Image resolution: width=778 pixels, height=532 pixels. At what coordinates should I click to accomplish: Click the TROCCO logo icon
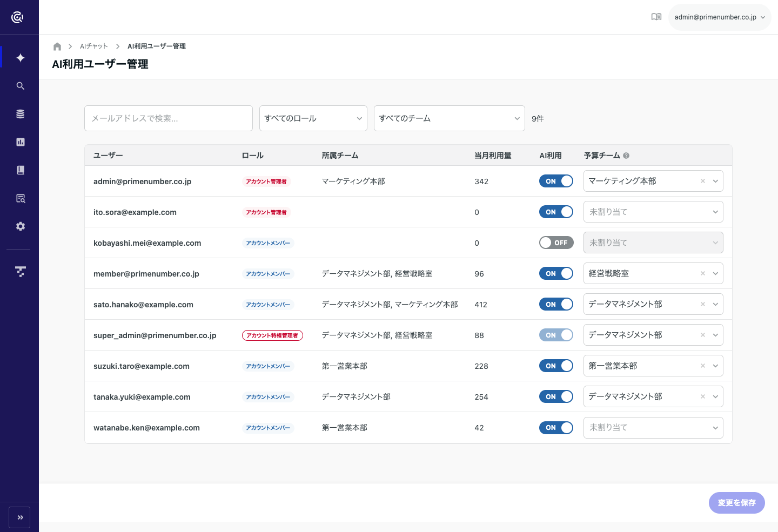pyautogui.click(x=17, y=17)
